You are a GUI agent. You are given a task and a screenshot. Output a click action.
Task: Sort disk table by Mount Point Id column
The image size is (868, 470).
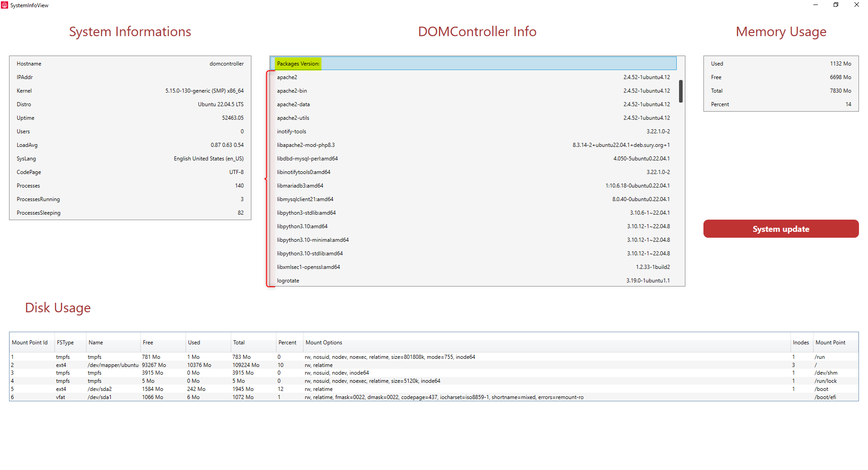(x=32, y=343)
